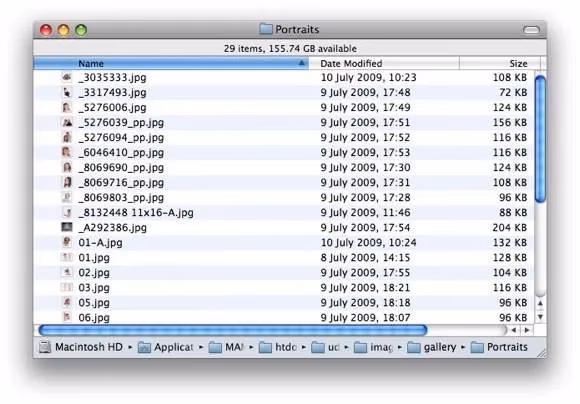Click the horizontal scrollbar thumb

click(233, 330)
